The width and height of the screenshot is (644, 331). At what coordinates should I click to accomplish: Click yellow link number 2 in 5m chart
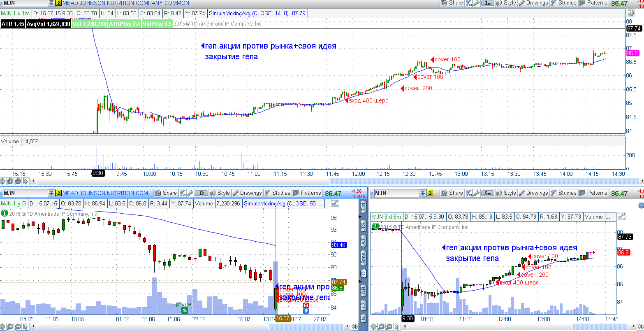click(x=430, y=193)
